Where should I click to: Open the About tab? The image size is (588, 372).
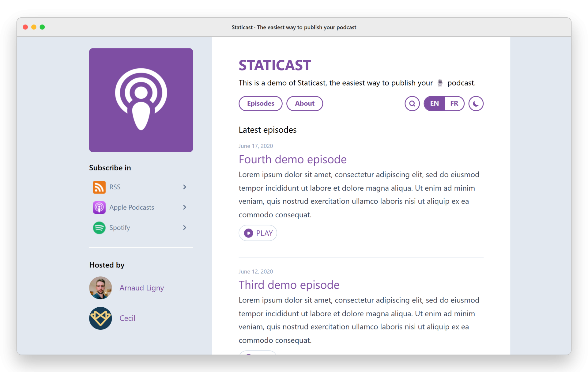click(304, 104)
